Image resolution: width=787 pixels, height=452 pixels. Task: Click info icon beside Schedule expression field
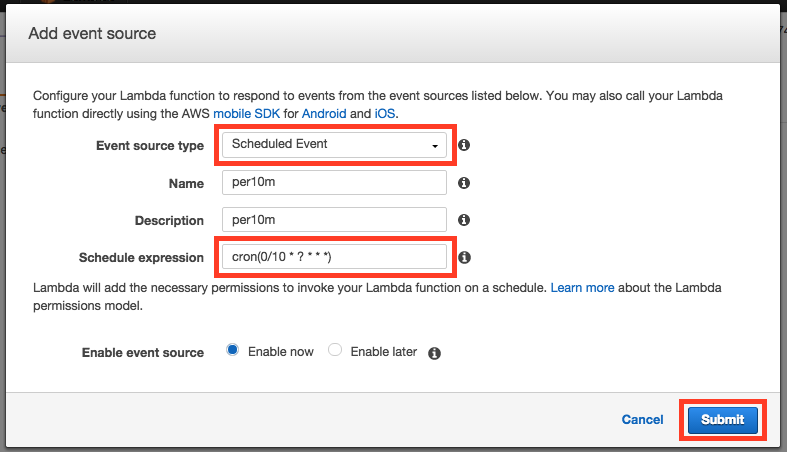(x=464, y=258)
